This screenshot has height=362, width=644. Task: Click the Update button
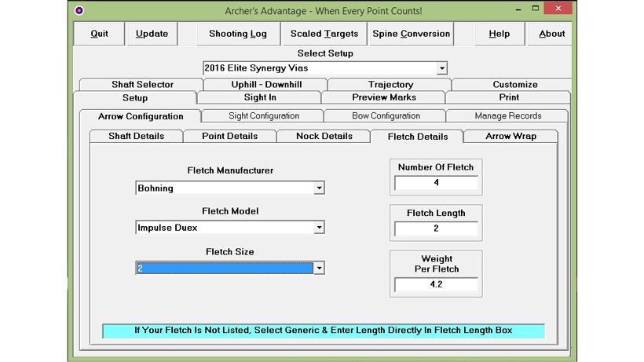(x=152, y=34)
